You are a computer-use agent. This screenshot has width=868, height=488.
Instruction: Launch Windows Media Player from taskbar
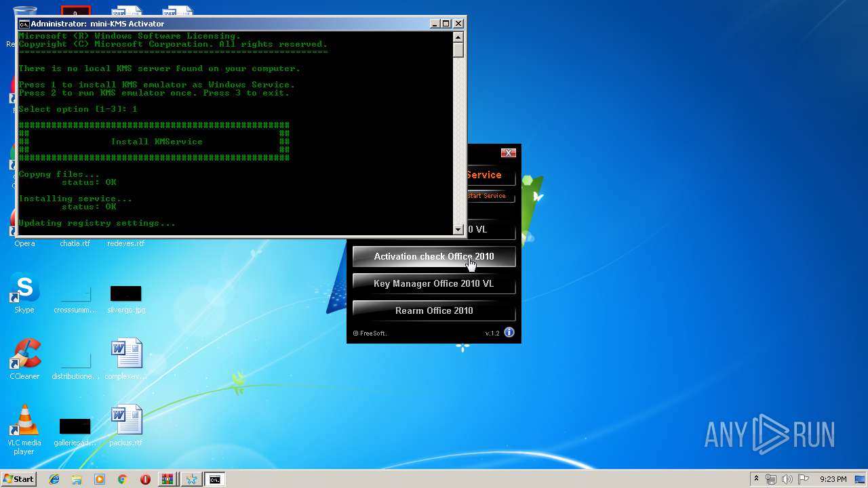(100, 479)
